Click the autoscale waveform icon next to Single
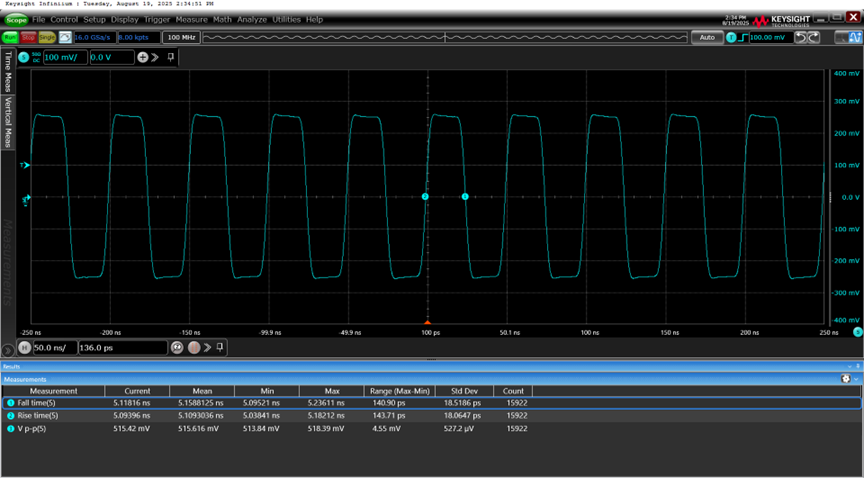The image size is (864, 478). [x=65, y=37]
